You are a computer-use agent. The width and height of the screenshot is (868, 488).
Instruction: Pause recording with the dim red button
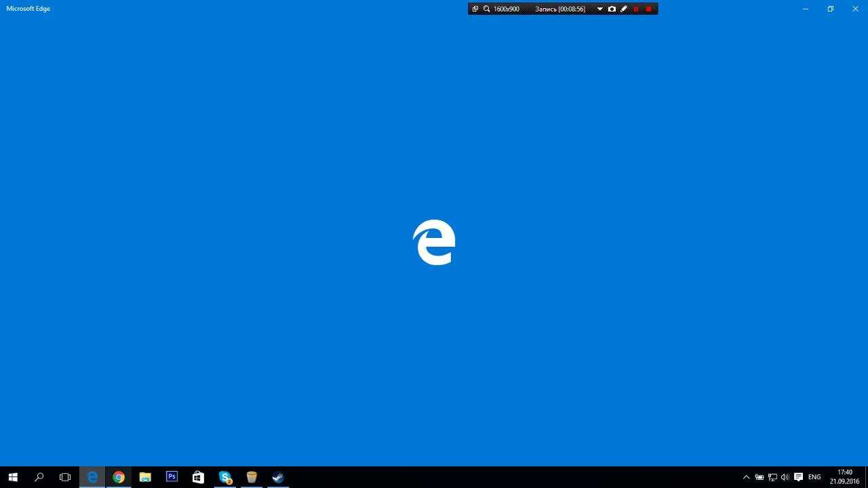pos(636,9)
